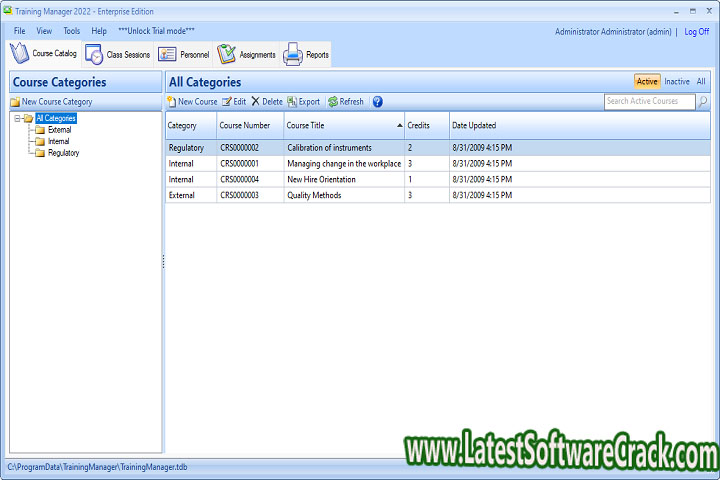This screenshot has width=720, height=480.
Task: Select the External category folder
Action: click(60, 130)
